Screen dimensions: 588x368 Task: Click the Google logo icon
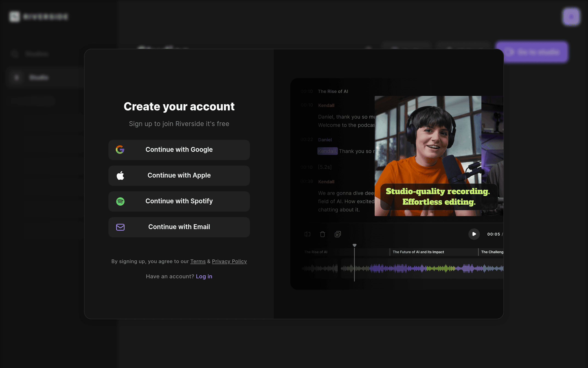coord(120,150)
